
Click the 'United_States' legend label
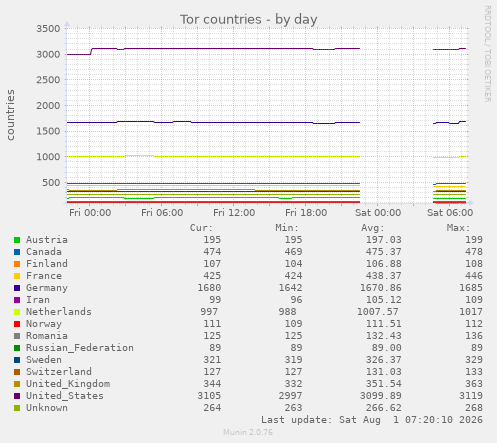pos(65,396)
